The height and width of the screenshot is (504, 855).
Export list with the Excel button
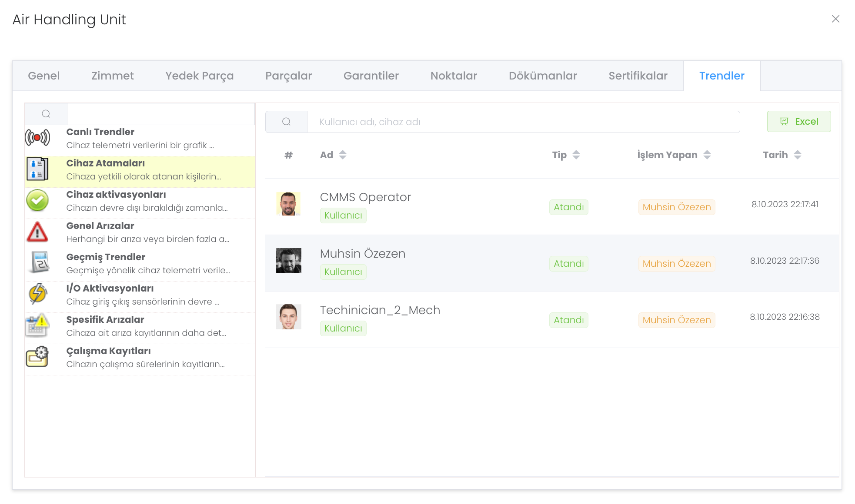pyautogui.click(x=798, y=122)
